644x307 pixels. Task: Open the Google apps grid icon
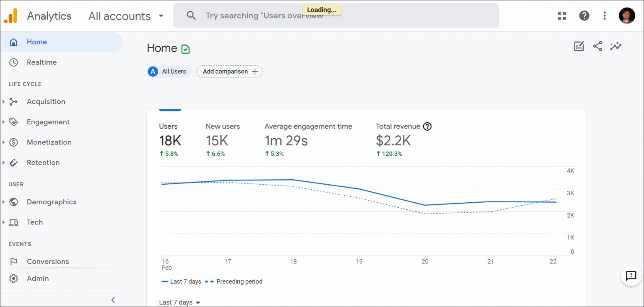[x=562, y=15]
